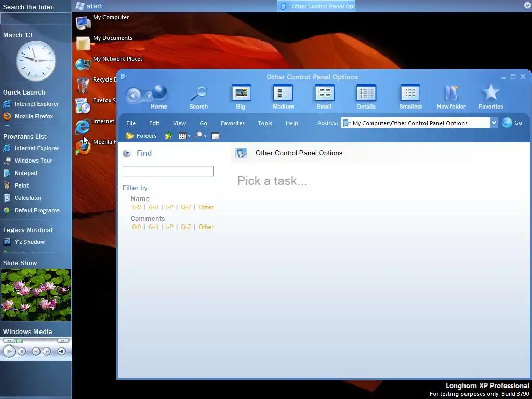Screen dimensions: 532x399
Task: Click Y'z Shadow notification item
Action: point(24,242)
